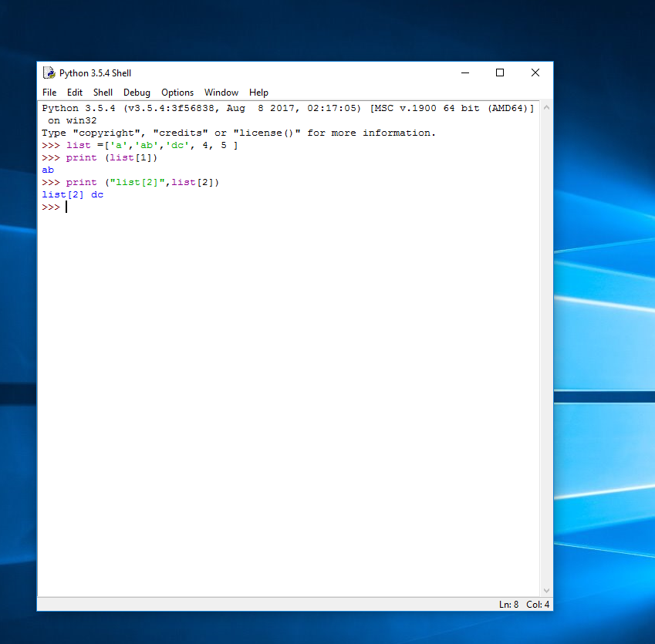Maximize the Python 3.5.4 Shell window

500,72
